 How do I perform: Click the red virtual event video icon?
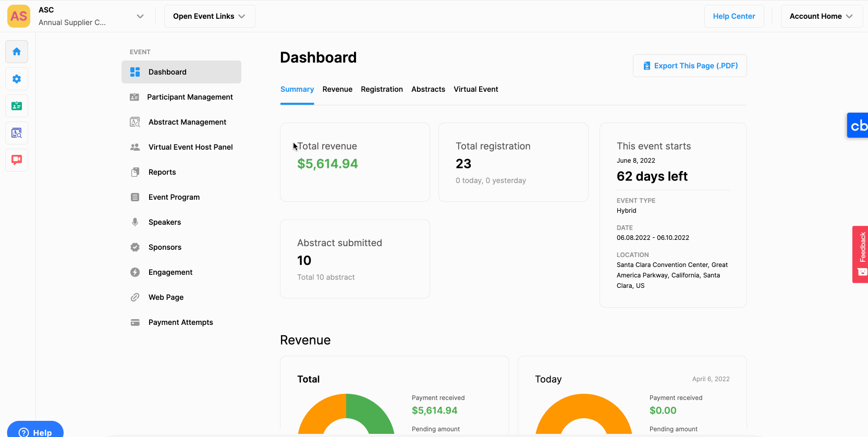[17, 160]
